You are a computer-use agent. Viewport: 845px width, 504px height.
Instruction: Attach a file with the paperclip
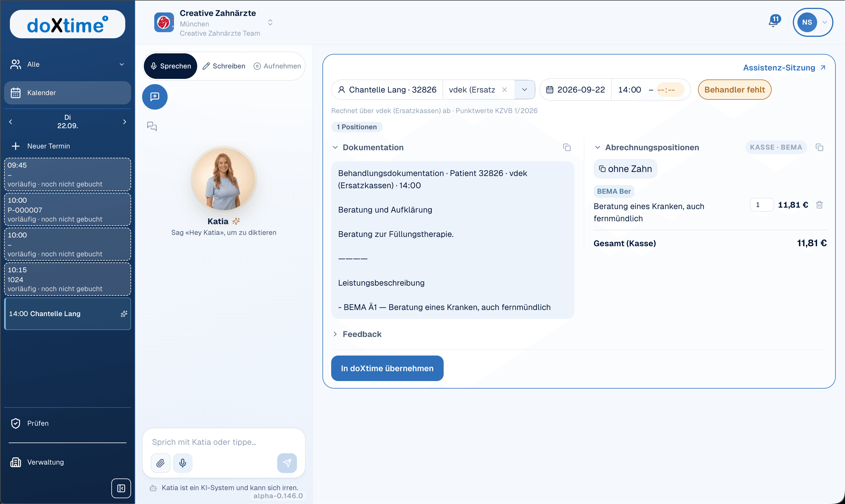coord(161,463)
